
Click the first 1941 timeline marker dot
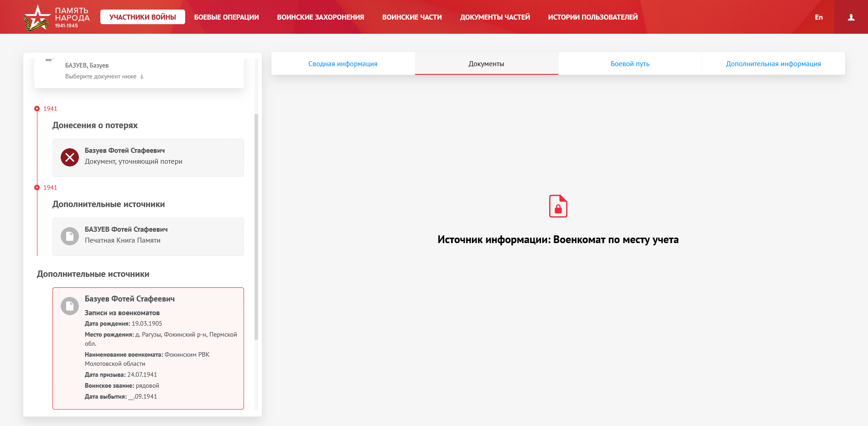point(37,109)
